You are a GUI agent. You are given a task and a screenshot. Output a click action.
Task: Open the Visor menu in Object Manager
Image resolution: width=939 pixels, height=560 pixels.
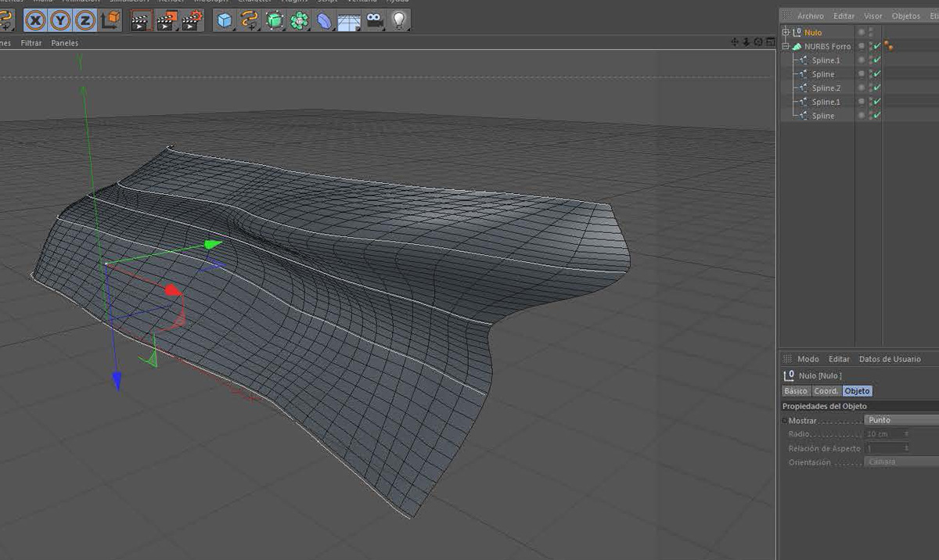pos(872,16)
